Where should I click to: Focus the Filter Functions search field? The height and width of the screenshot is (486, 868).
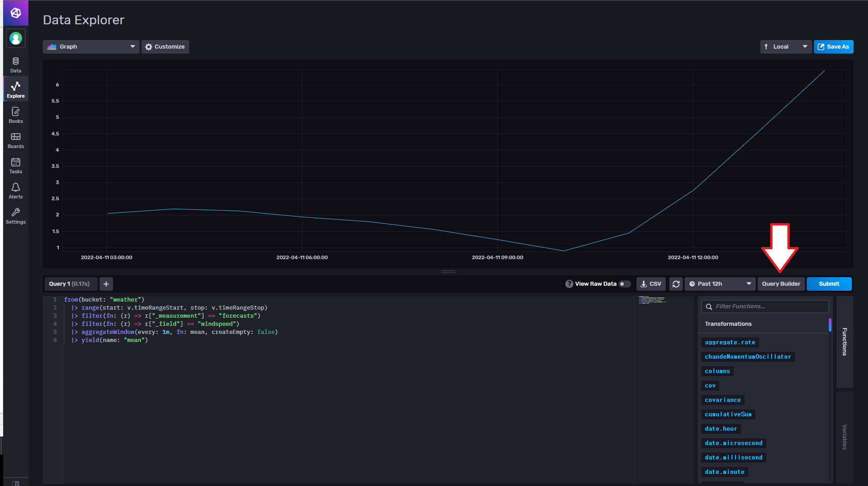point(765,306)
